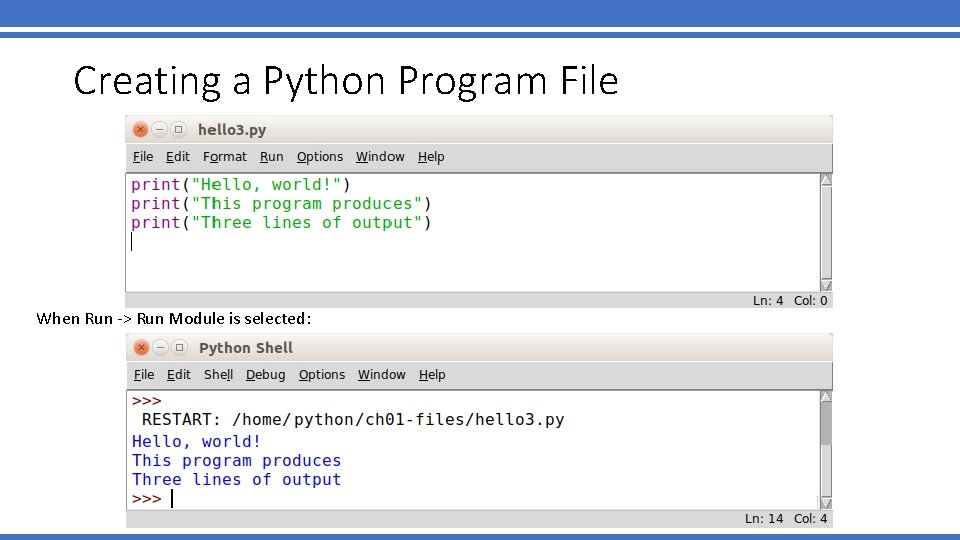Click 'Ln: 14' in shell status bar
The image size is (960, 540).
point(763,519)
